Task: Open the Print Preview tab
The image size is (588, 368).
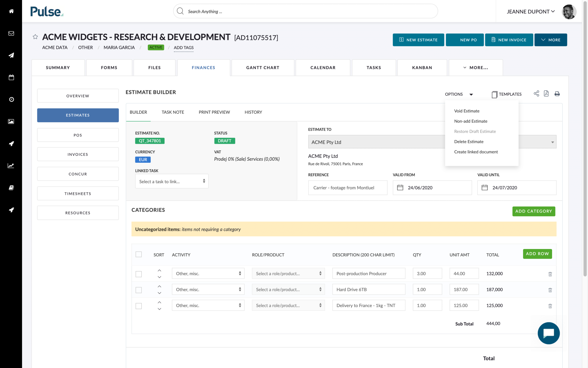Action: coord(214,112)
